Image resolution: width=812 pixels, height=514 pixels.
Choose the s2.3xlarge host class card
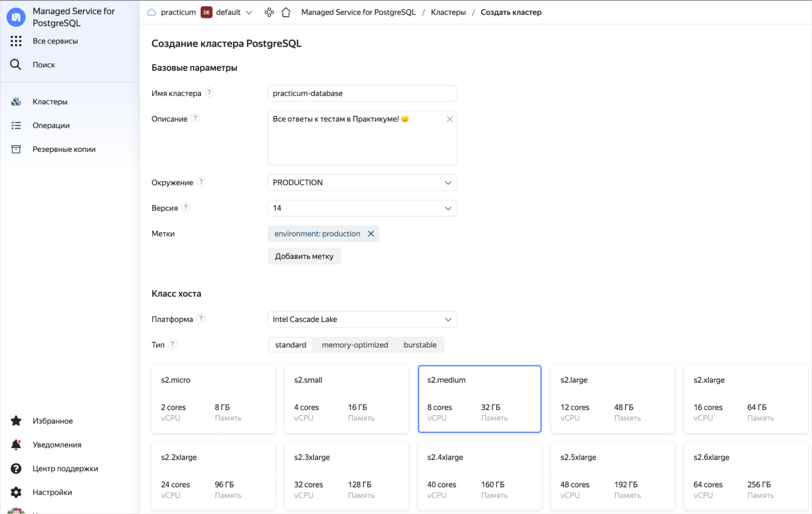[346, 476]
